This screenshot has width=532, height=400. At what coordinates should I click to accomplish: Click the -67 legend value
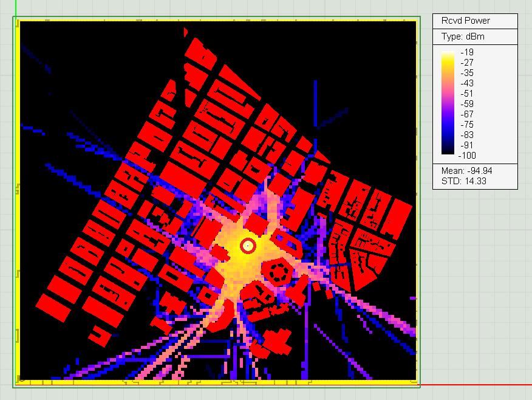[467, 114]
